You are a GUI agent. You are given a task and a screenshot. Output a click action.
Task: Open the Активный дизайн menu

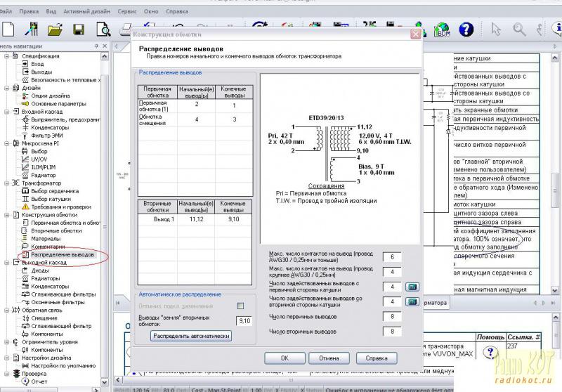point(86,11)
